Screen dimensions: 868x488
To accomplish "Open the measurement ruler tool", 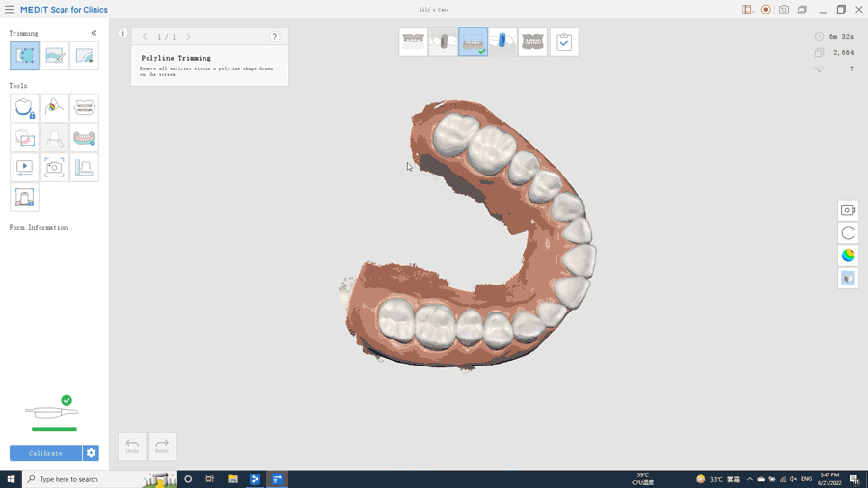I will click(84, 168).
